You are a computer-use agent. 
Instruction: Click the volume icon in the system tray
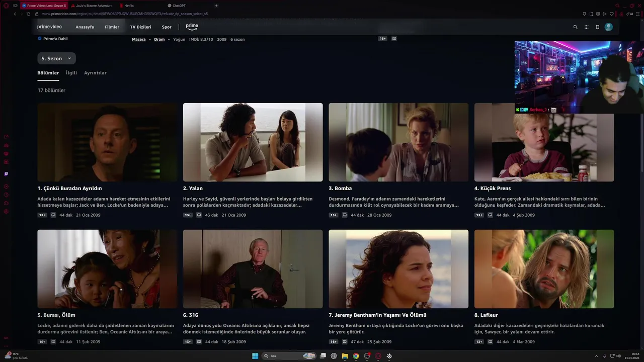coord(618,356)
